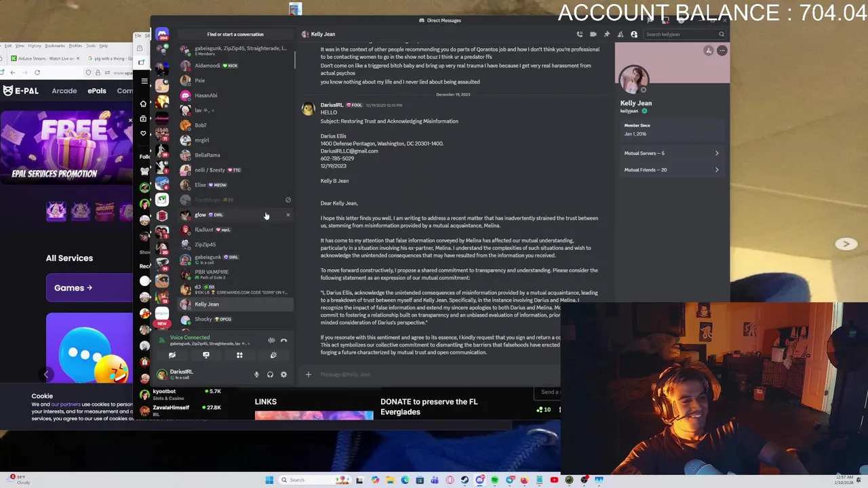The height and width of the screenshot is (488, 868).
Task: Open Discord user settings gear
Action: [x=283, y=375]
